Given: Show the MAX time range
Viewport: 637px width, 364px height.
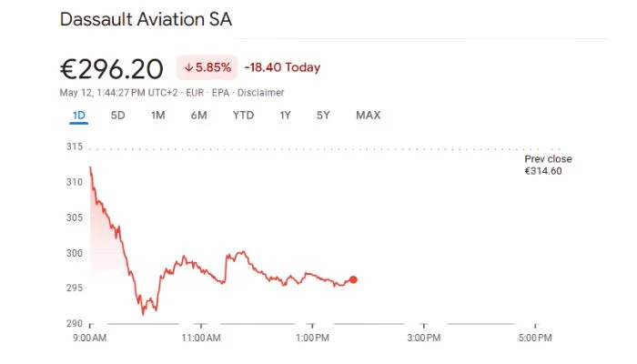Looking at the screenshot, I should 369,116.
